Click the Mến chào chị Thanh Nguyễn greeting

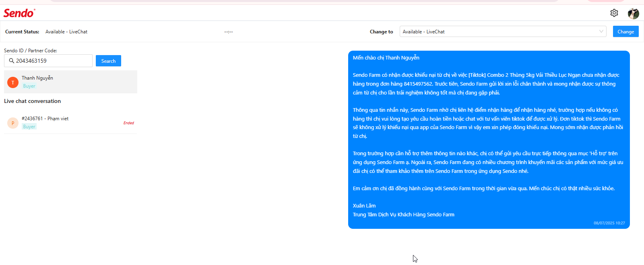[386, 58]
